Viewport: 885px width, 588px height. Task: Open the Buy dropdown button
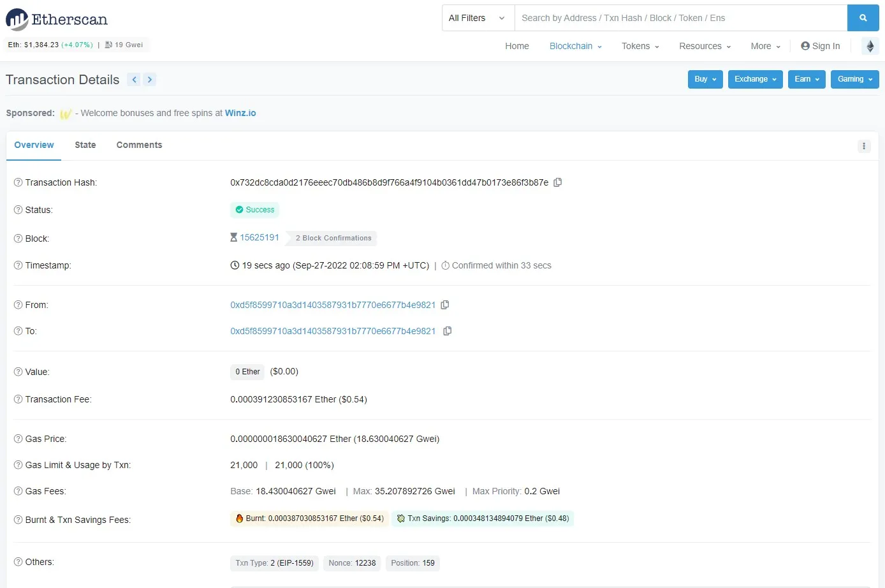click(705, 79)
